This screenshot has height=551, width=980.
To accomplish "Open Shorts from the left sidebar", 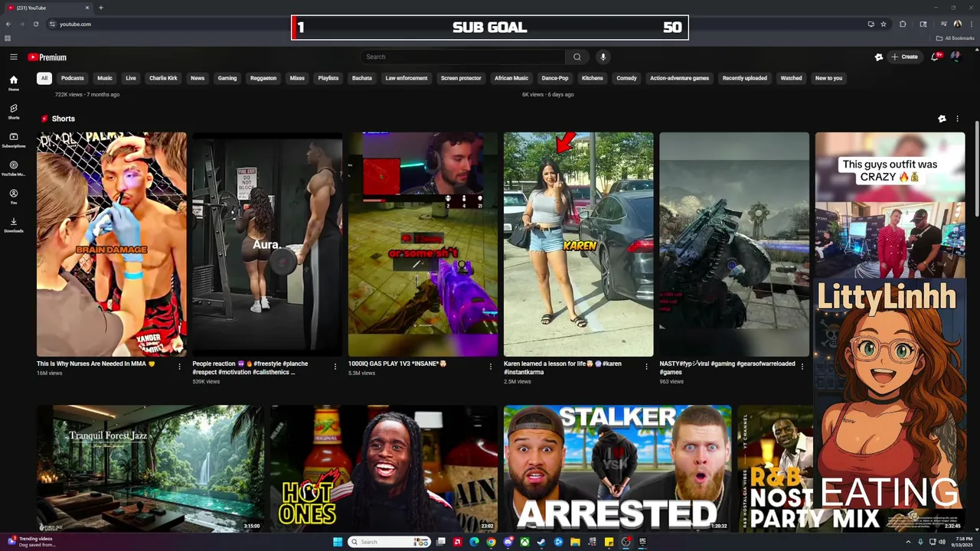I will point(13,112).
